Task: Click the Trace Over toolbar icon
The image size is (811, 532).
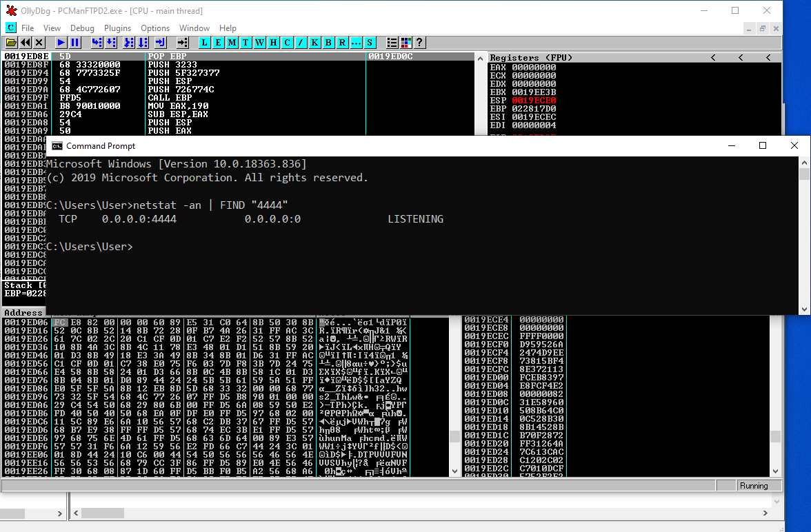Action: tap(143, 43)
